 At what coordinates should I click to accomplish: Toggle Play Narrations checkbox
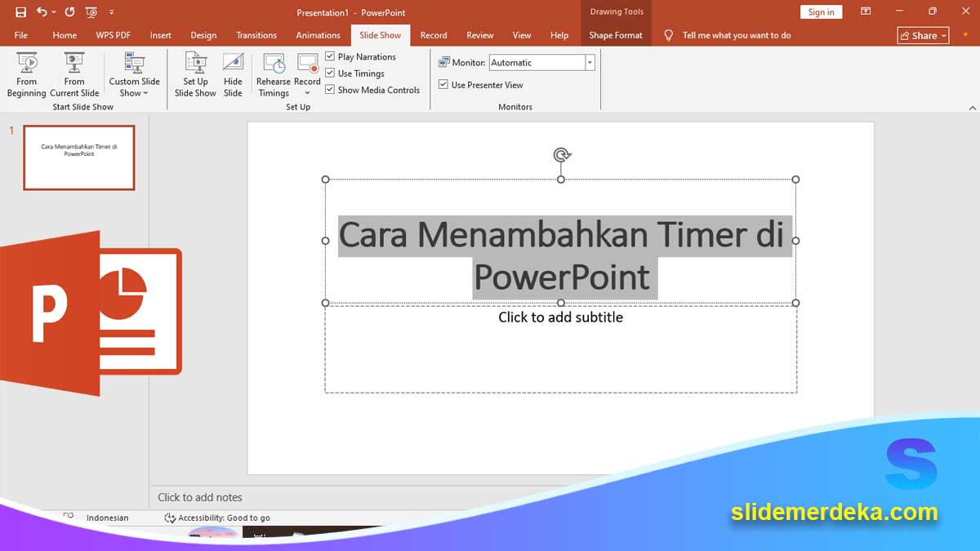point(330,56)
